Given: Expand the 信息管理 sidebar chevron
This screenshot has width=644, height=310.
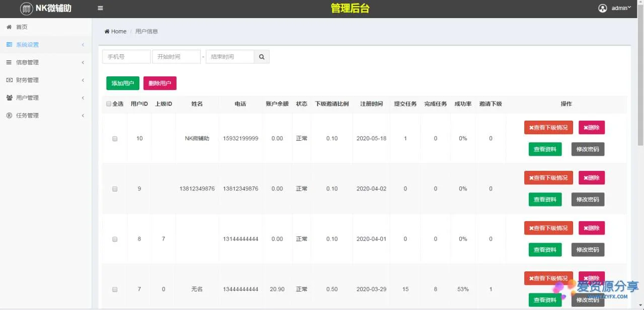Looking at the screenshot, I should pyautogui.click(x=83, y=62).
